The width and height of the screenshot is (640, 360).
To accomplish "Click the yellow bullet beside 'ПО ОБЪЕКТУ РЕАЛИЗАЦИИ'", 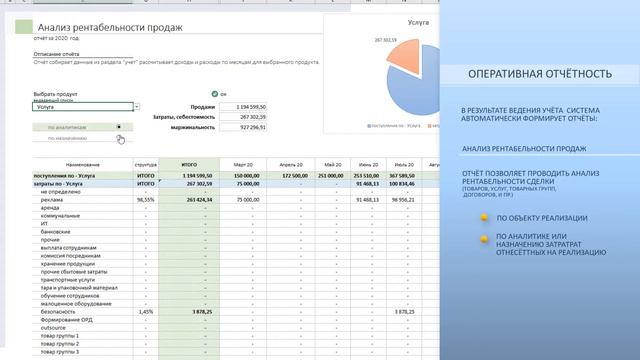I will point(484,218).
